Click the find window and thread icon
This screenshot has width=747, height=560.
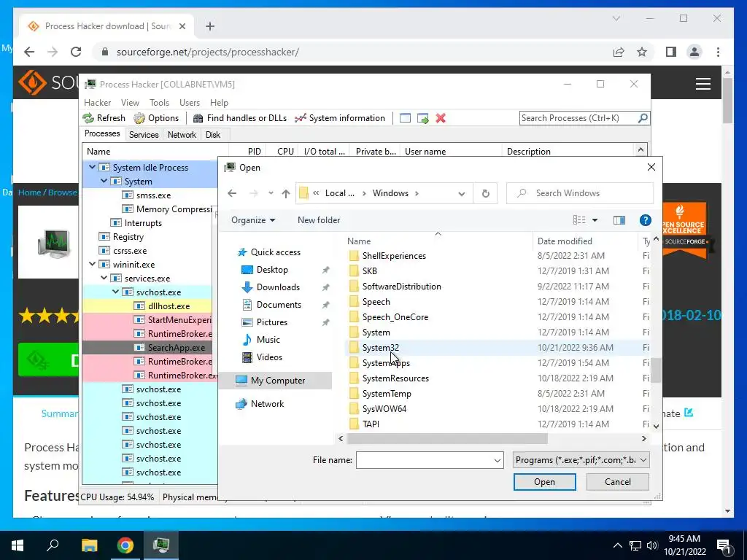[422, 118]
